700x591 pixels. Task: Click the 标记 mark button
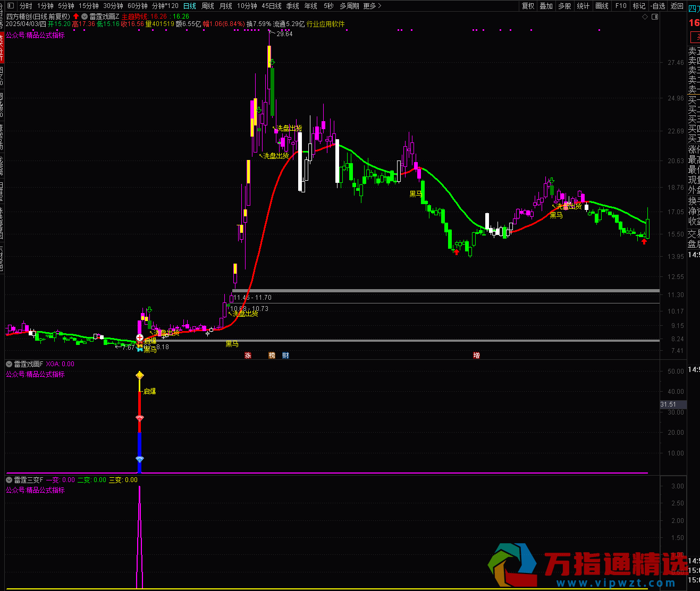pos(639,6)
